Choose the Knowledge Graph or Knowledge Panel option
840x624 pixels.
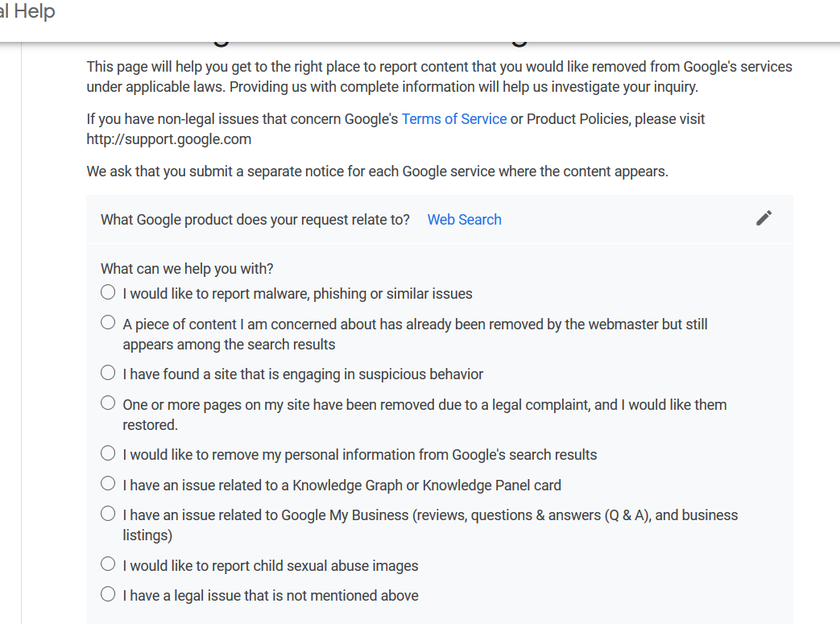coord(108,484)
